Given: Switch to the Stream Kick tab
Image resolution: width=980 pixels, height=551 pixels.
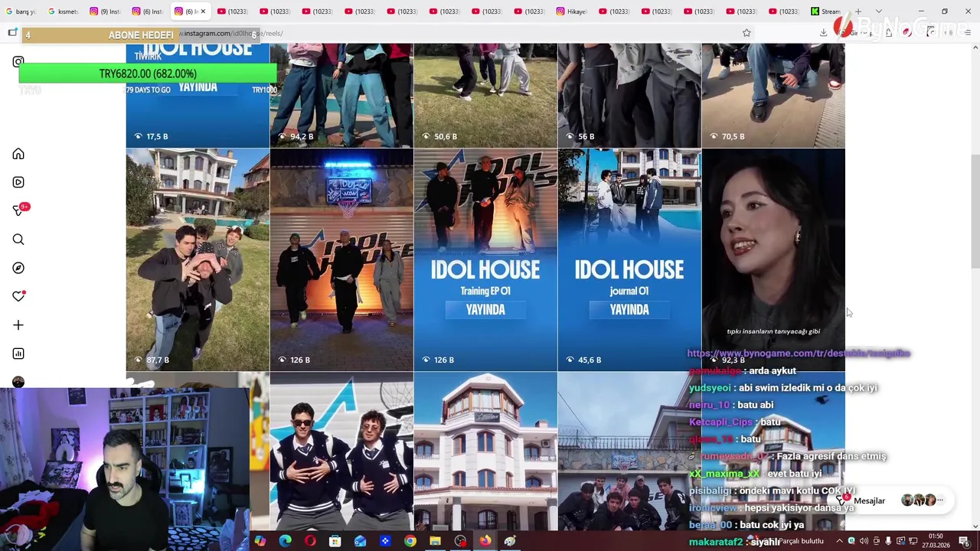Looking at the screenshot, I should pyautogui.click(x=826, y=11).
